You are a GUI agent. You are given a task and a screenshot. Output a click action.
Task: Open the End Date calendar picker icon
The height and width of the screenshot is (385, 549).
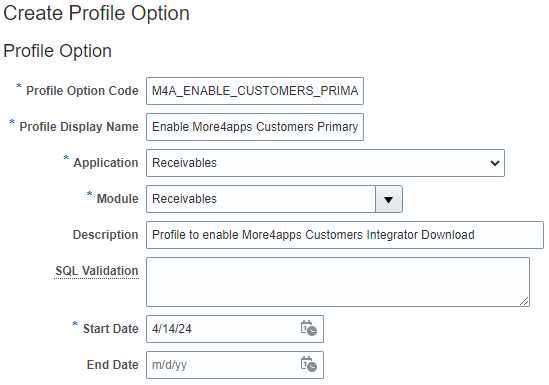pos(308,364)
